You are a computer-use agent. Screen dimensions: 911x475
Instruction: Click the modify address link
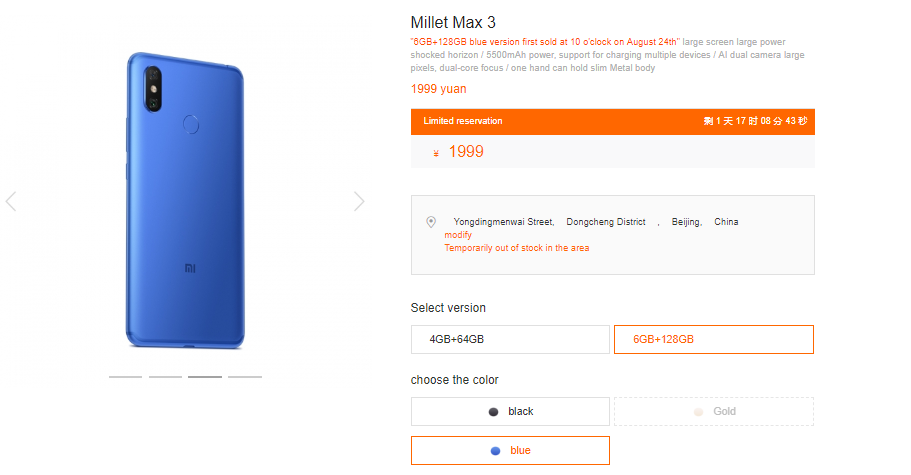(x=458, y=235)
